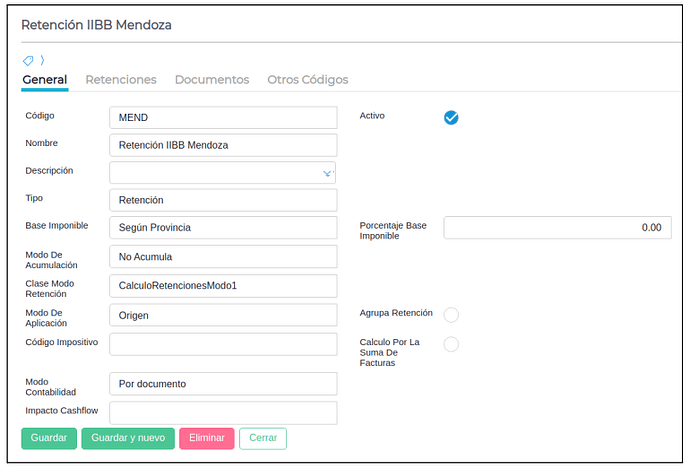The width and height of the screenshot is (690, 469).
Task: Expand the Descripción dropdown arrow
Action: tap(327, 173)
